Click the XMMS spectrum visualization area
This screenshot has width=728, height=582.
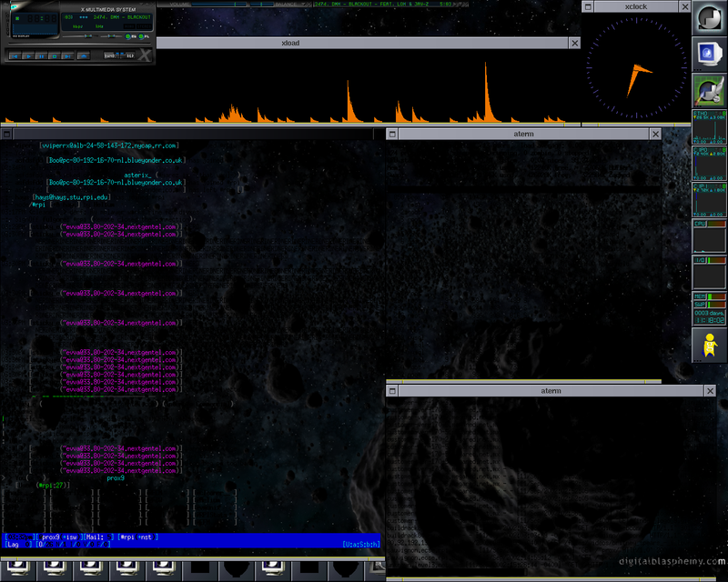(x=35, y=29)
